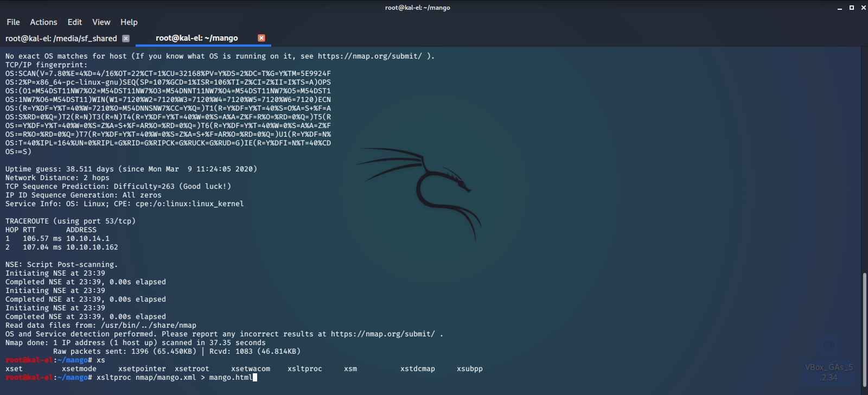Screen dimensions: 868x395
Task: Click the nmap.org/submit link near 'incorrect results'
Action: [x=383, y=334]
